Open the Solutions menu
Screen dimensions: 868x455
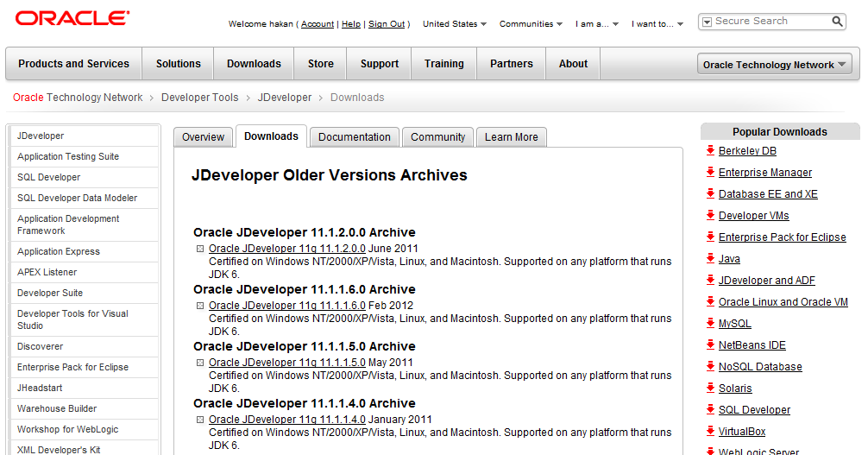(179, 64)
